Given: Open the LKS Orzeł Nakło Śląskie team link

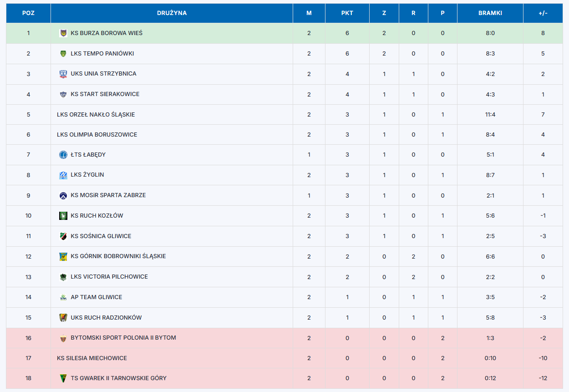Looking at the screenshot, I should point(96,115).
